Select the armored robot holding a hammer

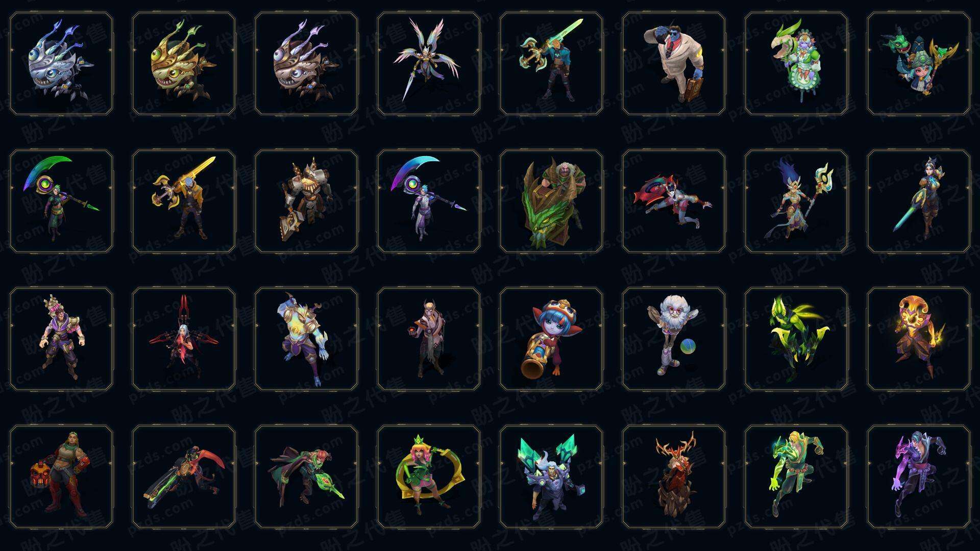(306, 201)
